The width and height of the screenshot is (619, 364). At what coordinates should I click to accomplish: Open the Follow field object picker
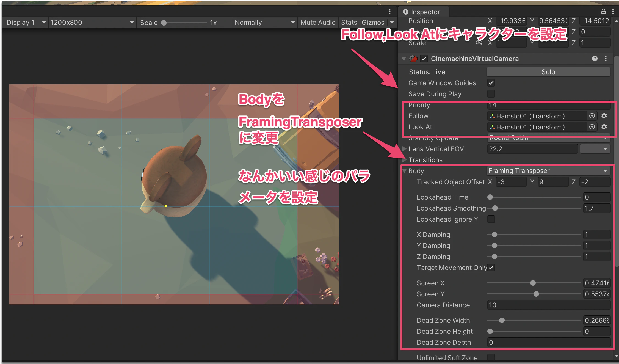(x=592, y=116)
